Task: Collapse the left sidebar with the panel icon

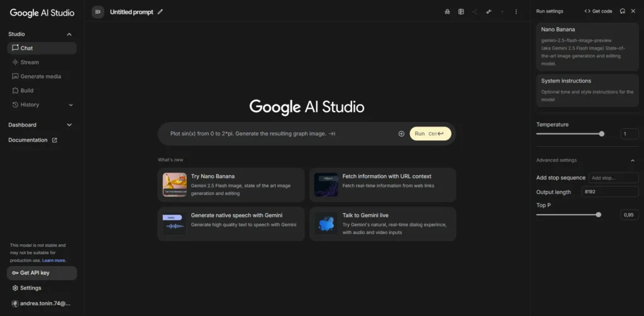Action: click(97, 12)
